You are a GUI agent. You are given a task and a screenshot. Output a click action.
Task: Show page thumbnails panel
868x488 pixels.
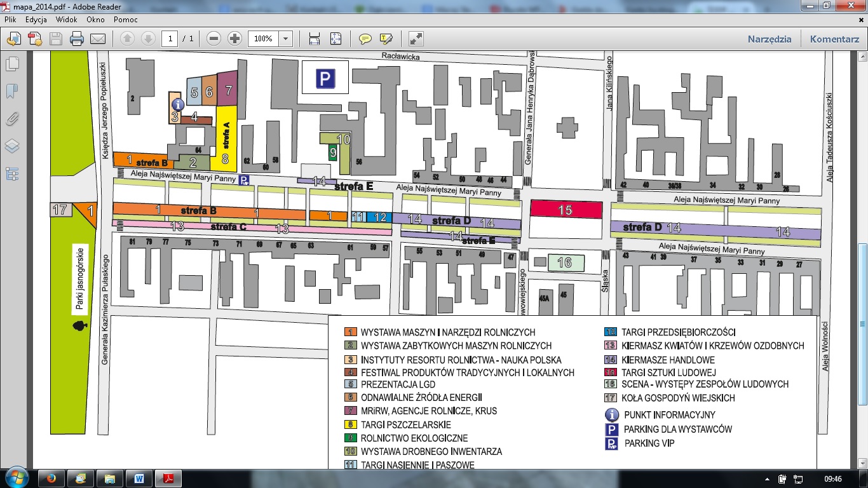(12, 64)
